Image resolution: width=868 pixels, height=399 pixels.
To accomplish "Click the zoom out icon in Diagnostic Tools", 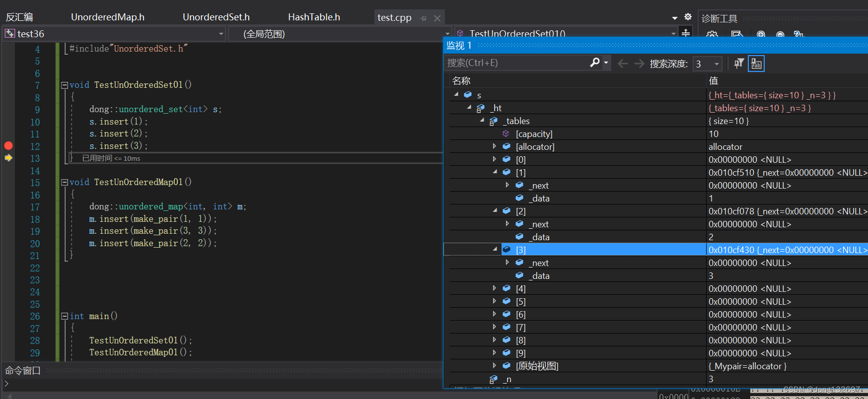I will [x=780, y=35].
